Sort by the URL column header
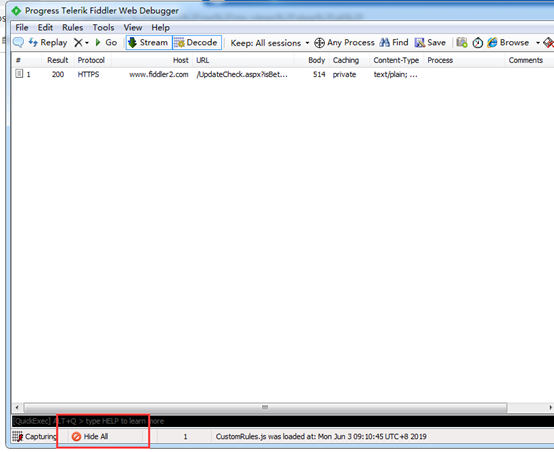The image size is (554, 452). click(243, 60)
